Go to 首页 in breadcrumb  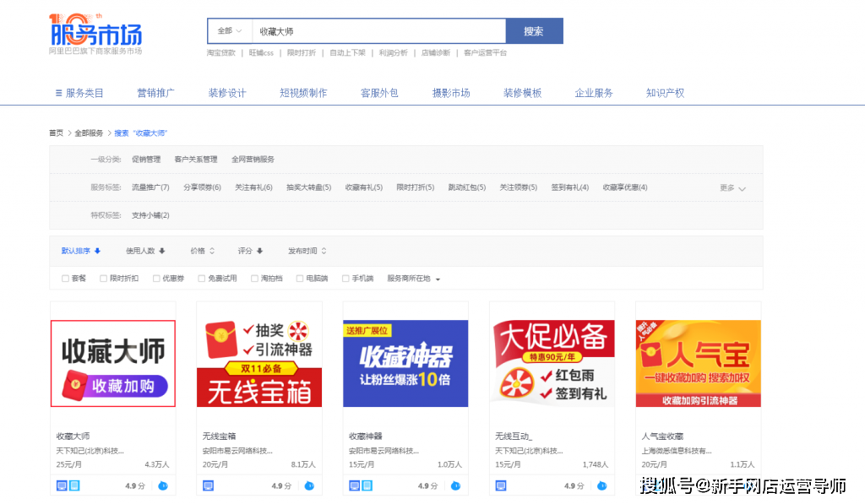click(56, 133)
